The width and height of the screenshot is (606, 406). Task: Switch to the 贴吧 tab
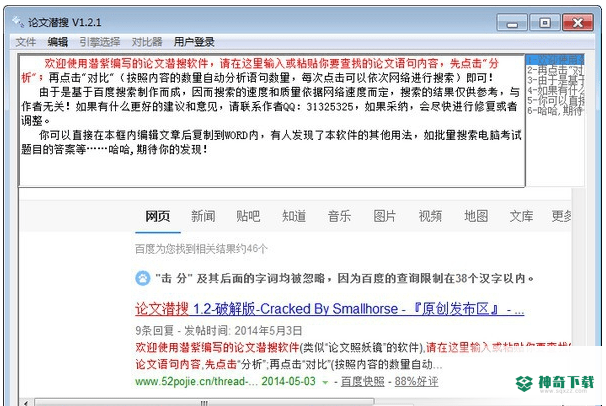[249, 216]
